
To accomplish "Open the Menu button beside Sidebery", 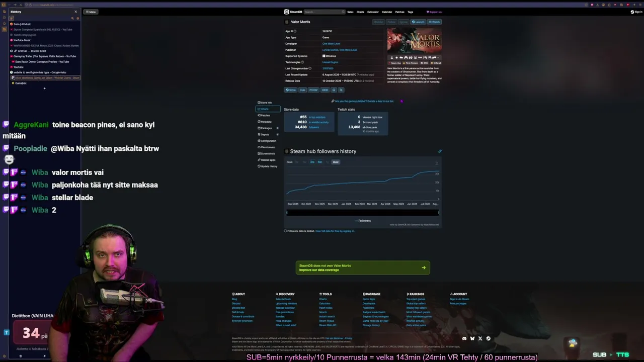I will (91, 12).
